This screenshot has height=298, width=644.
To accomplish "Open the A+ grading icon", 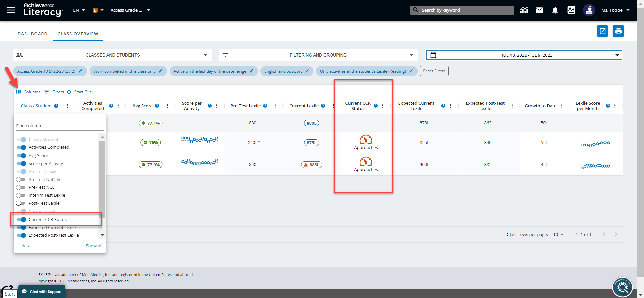I will pyautogui.click(x=571, y=10).
